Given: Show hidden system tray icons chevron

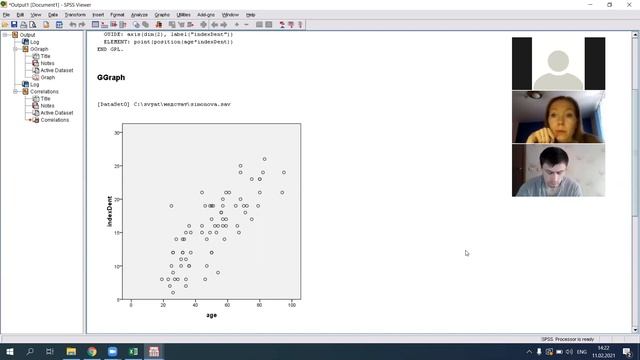Looking at the screenshot, I should click(529, 351).
